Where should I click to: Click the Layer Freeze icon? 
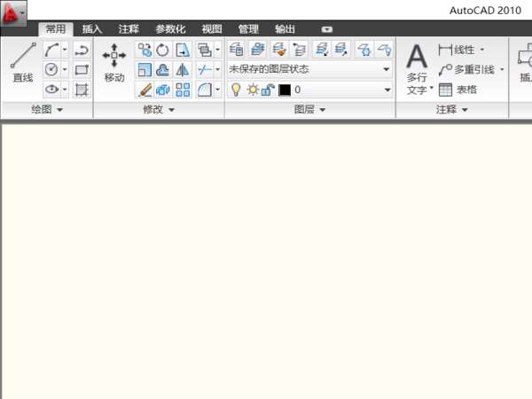point(364,49)
